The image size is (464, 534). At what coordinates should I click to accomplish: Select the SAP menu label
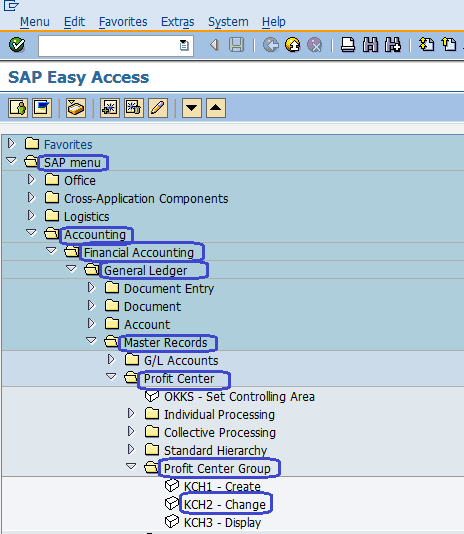(x=72, y=163)
